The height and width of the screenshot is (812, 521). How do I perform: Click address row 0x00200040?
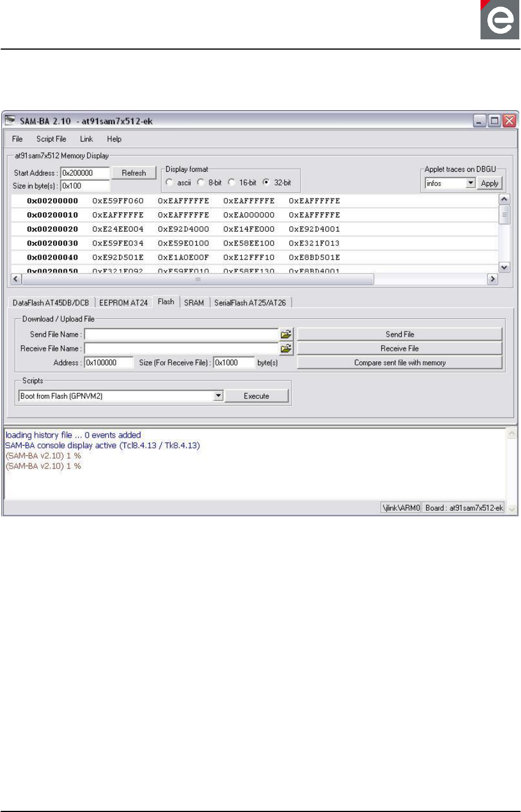pos(52,257)
